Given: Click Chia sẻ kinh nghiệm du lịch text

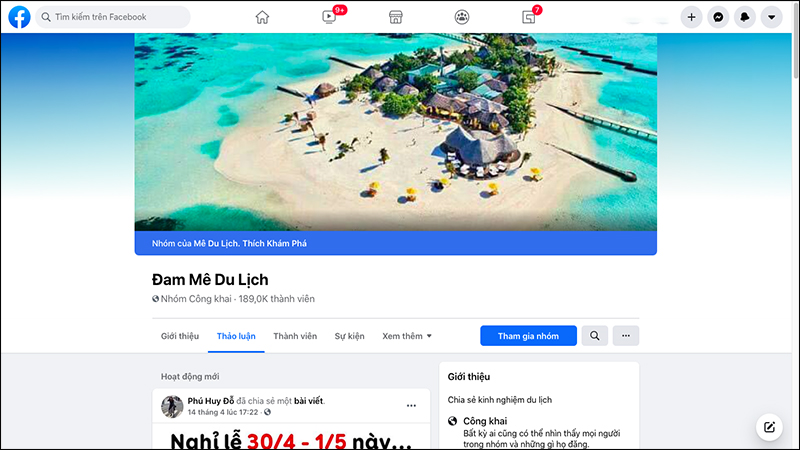Looking at the screenshot, I should [499, 400].
